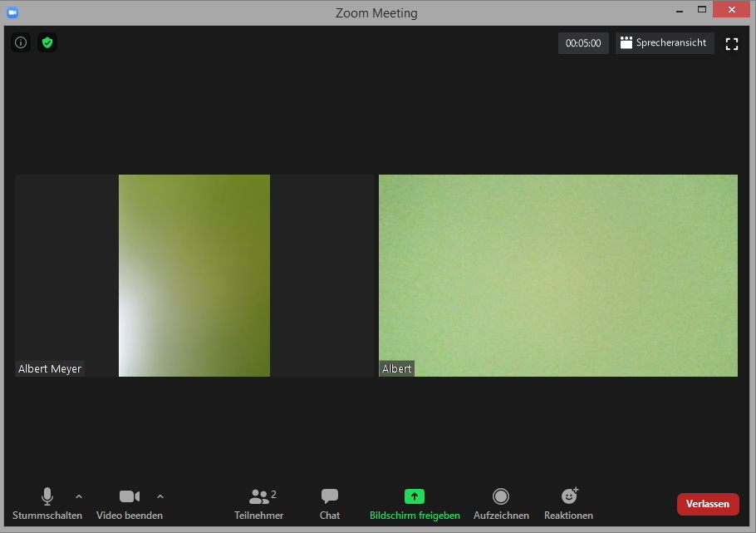Viewport: 756px width, 533px height.
Task: Click the Albert Meyer name label
Action: tap(50, 369)
